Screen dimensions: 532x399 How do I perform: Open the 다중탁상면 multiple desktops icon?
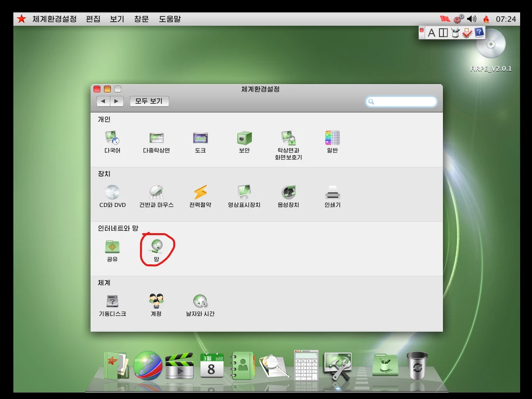156,138
